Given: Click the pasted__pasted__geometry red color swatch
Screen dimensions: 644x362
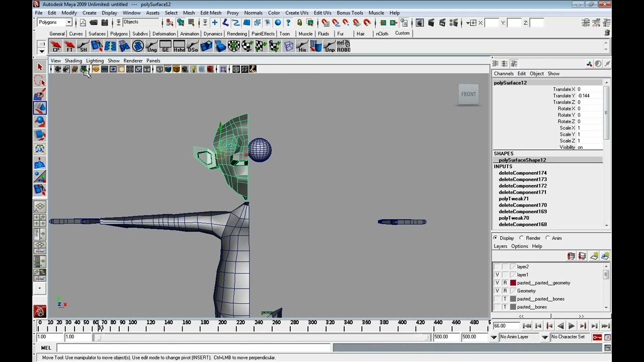Looking at the screenshot, I should 513,283.
